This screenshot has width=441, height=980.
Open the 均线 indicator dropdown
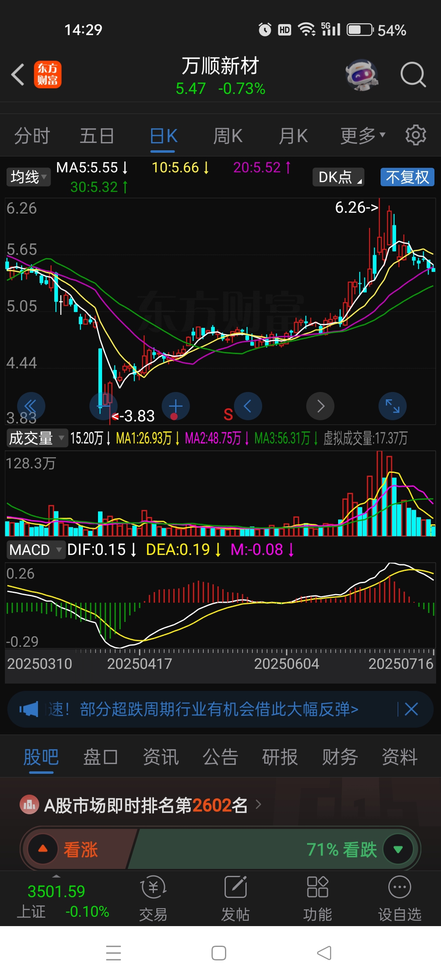pyautogui.click(x=29, y=177)
